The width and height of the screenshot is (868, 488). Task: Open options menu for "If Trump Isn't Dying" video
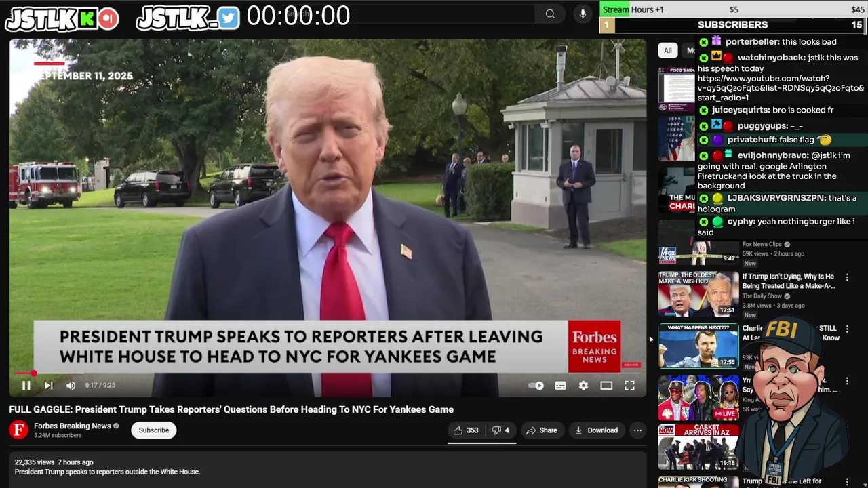pyautogui.click(x=847, y=277)
